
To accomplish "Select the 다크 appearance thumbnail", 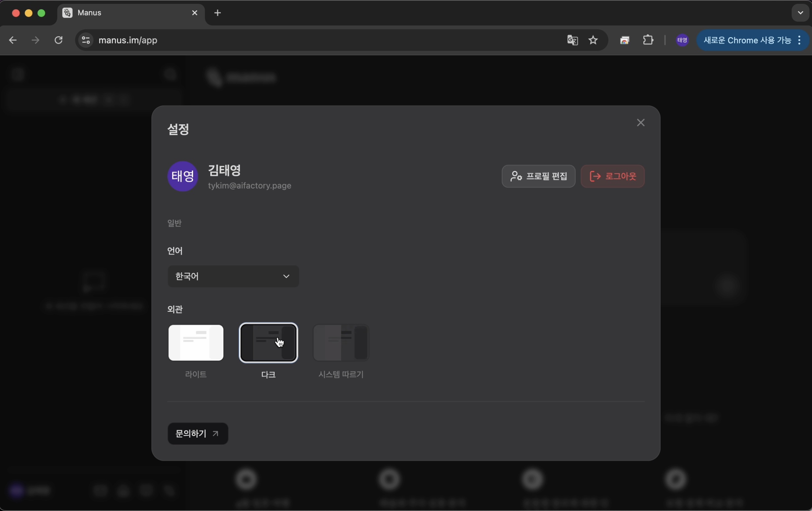I will coord(268,342).
